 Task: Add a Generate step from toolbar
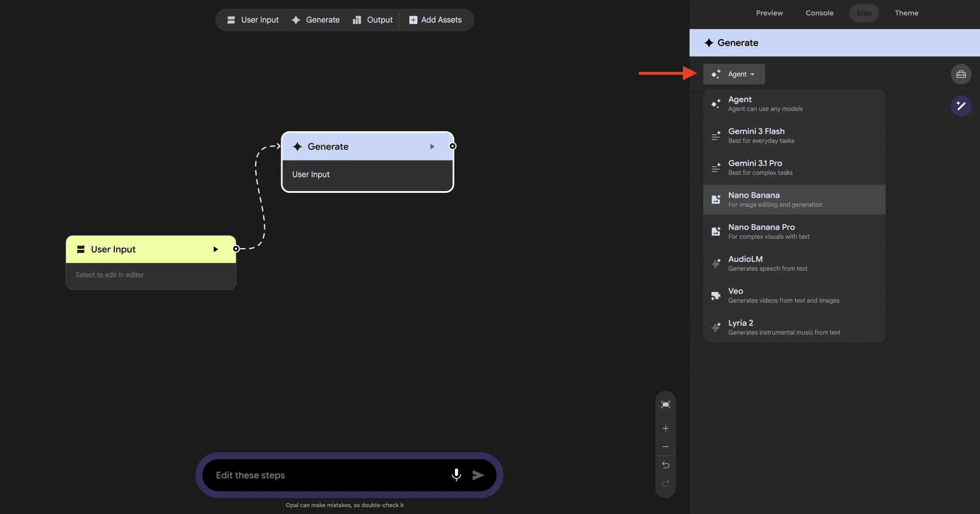tap(315, 20)
